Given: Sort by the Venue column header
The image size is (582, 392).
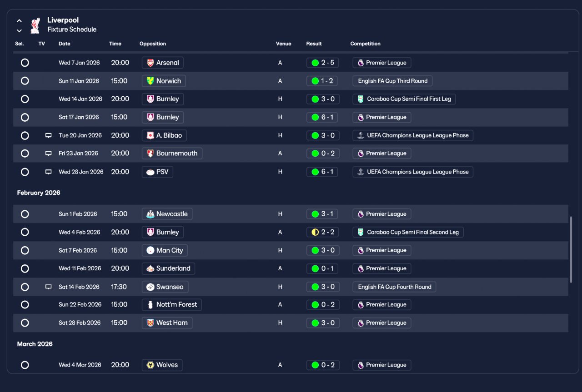Looking at the screenshot, I should [x=283, y=44].
